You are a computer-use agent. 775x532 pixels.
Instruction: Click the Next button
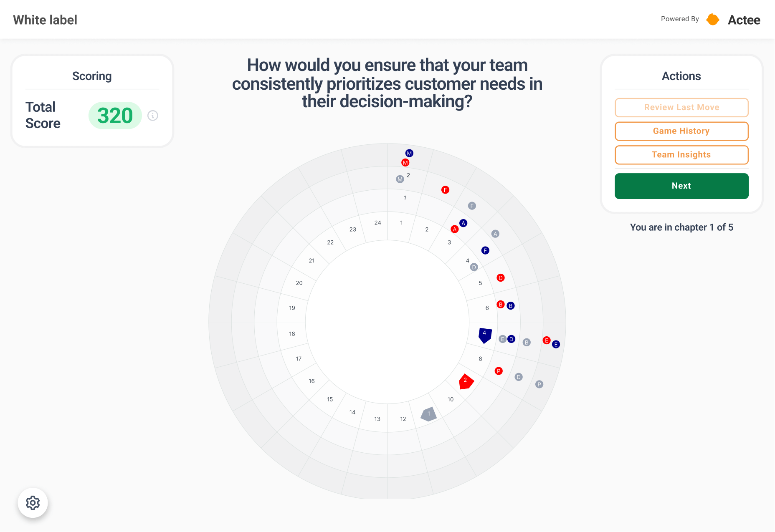681,186
